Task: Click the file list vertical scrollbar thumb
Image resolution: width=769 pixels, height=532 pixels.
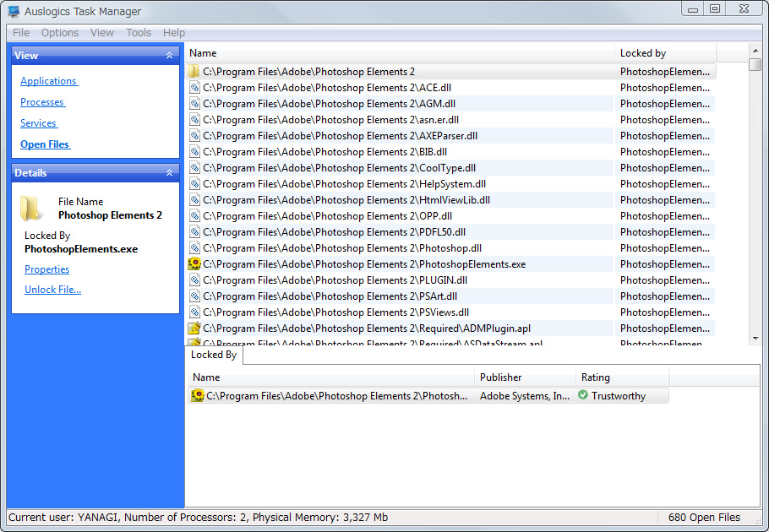Action: coord(755,65)
